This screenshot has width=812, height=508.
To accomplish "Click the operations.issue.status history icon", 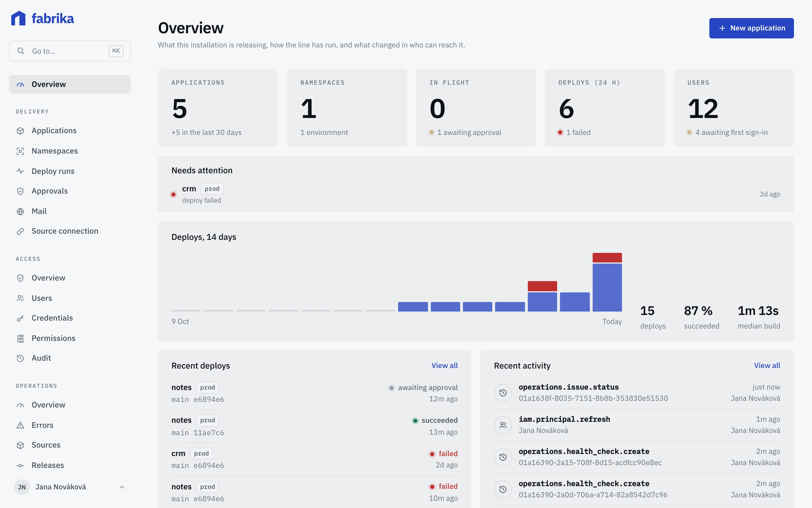I will tap(503, 392).
